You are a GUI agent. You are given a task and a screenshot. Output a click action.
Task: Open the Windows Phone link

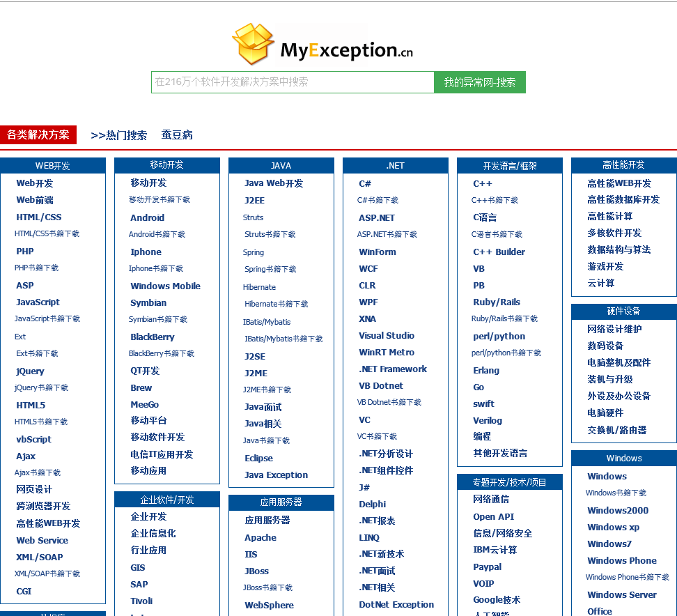[x=622, y=561]
